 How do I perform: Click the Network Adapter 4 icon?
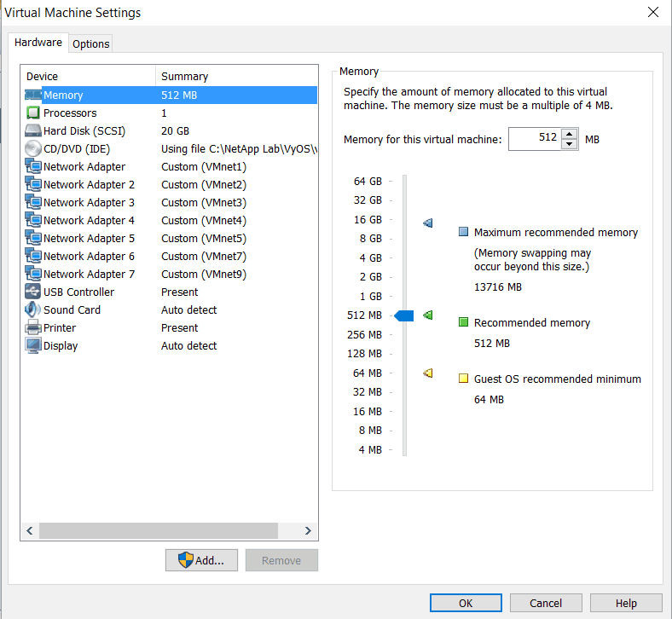[x=33, y=221]
